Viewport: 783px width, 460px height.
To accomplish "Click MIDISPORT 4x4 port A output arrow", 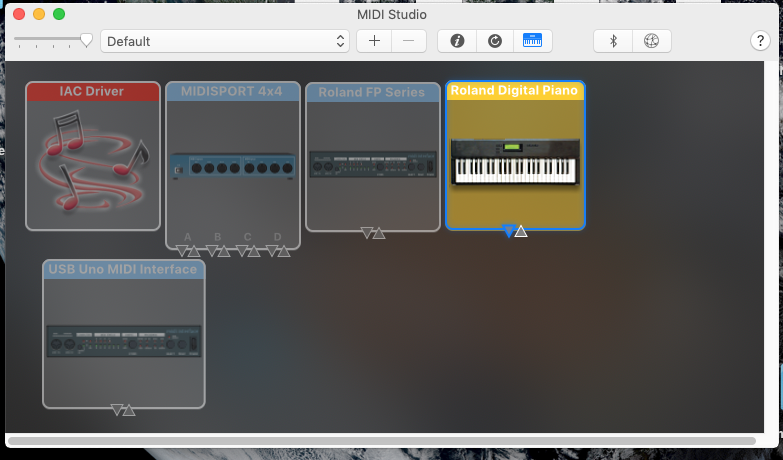I will (x=194, y=251).
